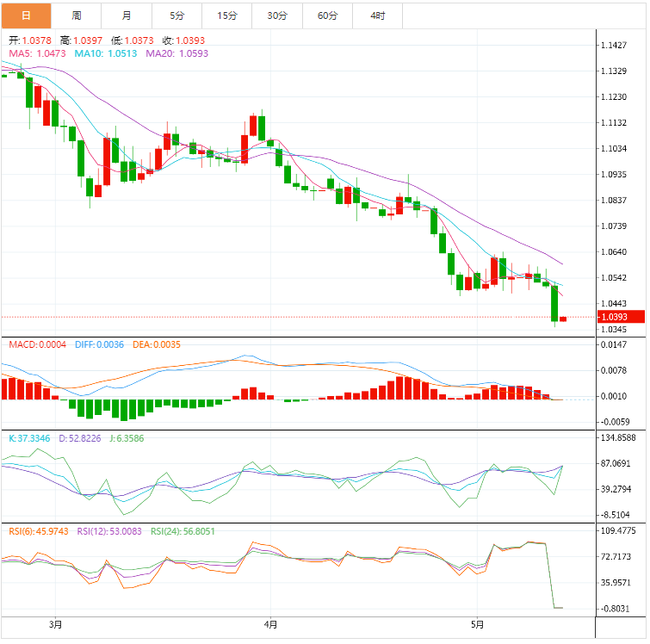Click the 0.0147 MACD axis label

[614, 344]
